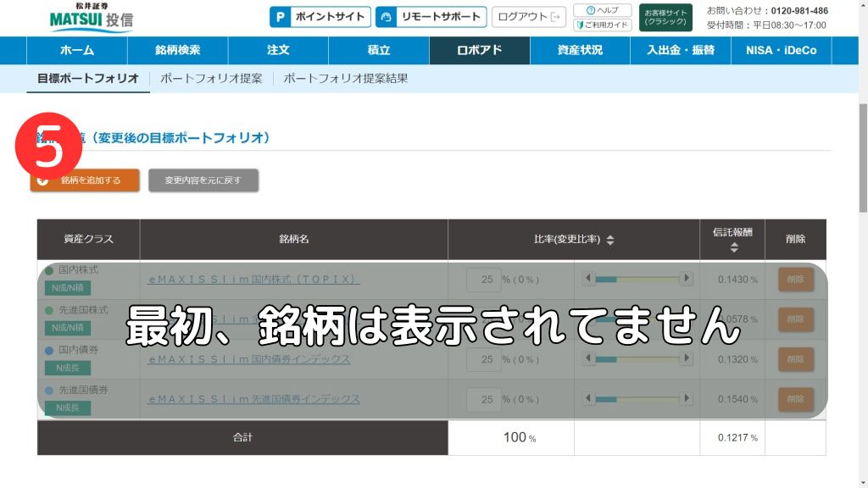Open the ご利用ガイド link
The width and height of the screenshot is (868, 488).
point(603,25)
